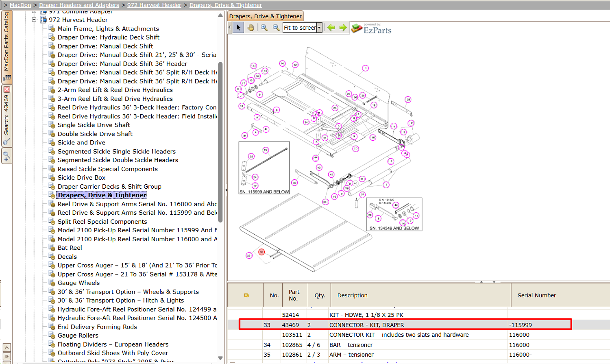Click callout 29 on the diagram

click(x=408, y=100)
